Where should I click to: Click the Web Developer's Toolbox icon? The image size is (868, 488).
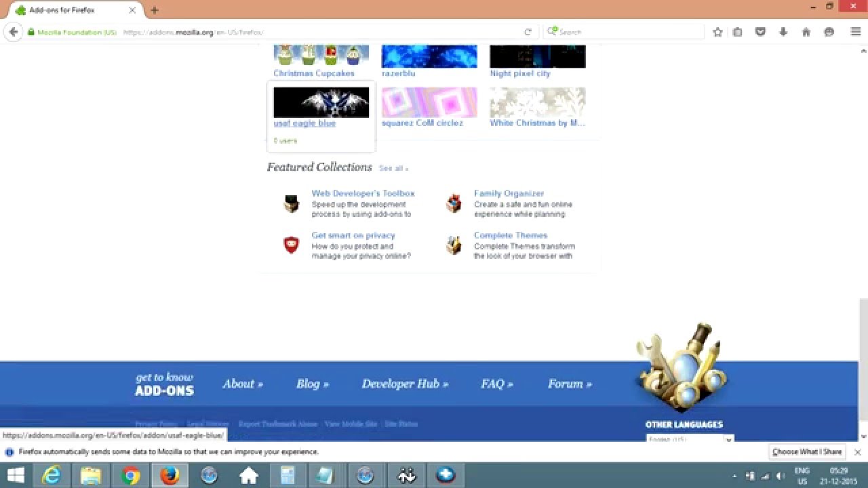point(292,203)
